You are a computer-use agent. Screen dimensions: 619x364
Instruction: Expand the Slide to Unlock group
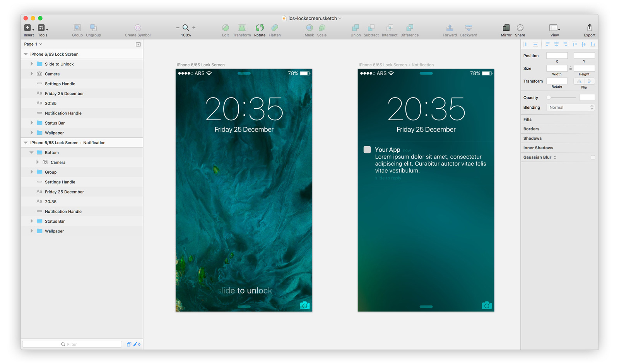tap(32, 64)
